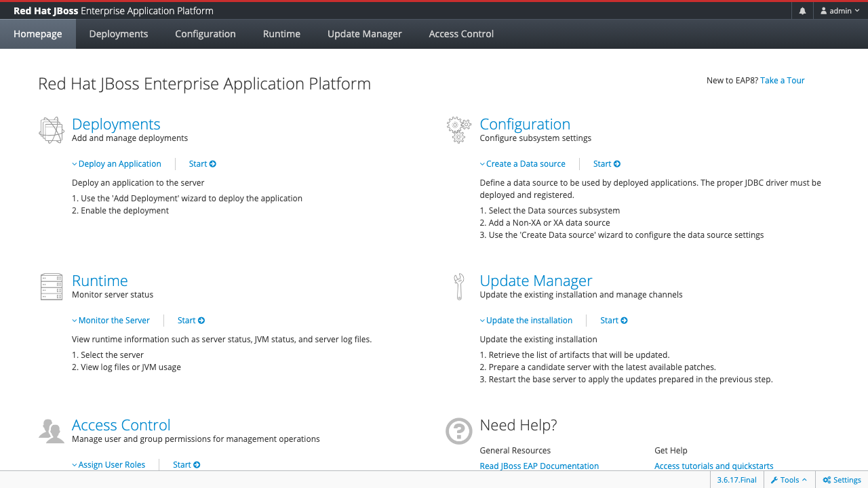868x488 pixels.
Task: Start the Assign User Roles task
Action: pos(186,465)
